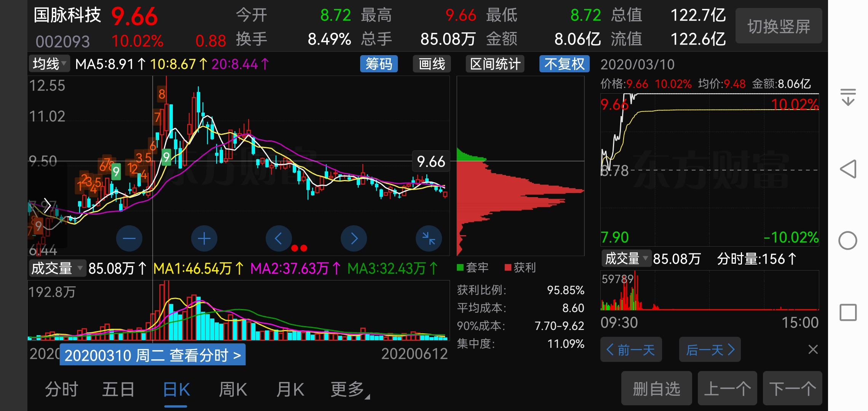
Task: Move chart cursor left with arrow button
Action: pos(279,239)
